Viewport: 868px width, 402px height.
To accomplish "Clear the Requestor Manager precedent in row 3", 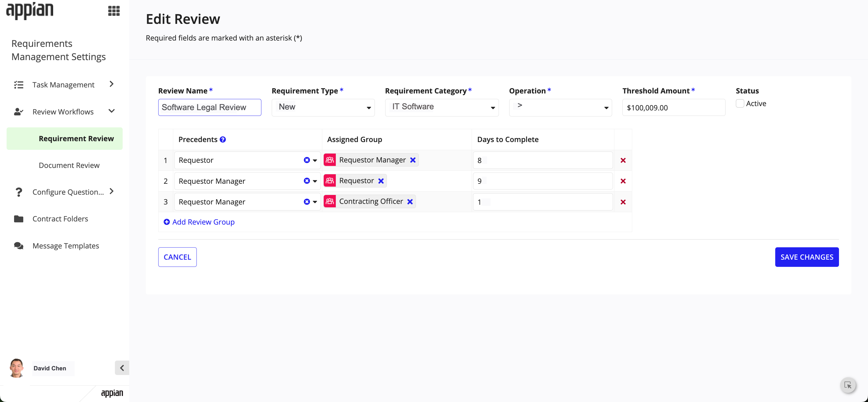I will click(307, 202).
